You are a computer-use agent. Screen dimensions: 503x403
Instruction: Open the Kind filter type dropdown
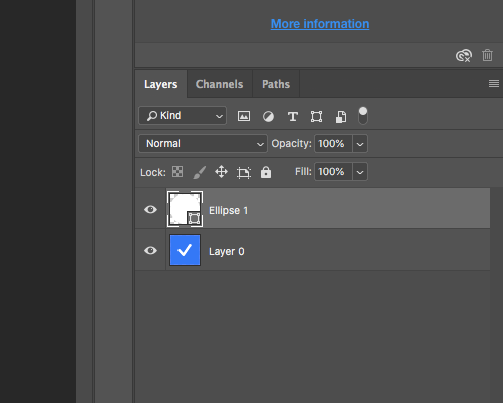tap(183, 116)
